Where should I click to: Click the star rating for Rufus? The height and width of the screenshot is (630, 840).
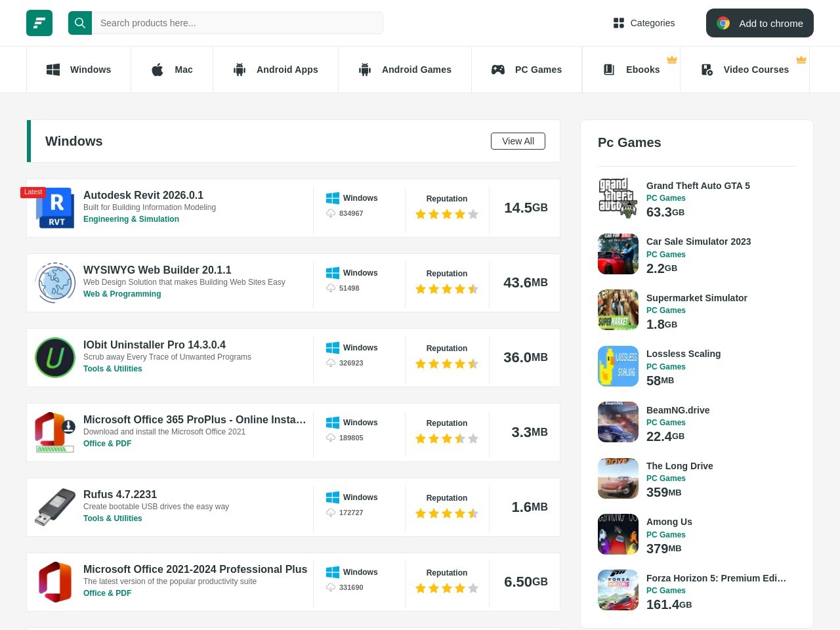coord(447,513)
